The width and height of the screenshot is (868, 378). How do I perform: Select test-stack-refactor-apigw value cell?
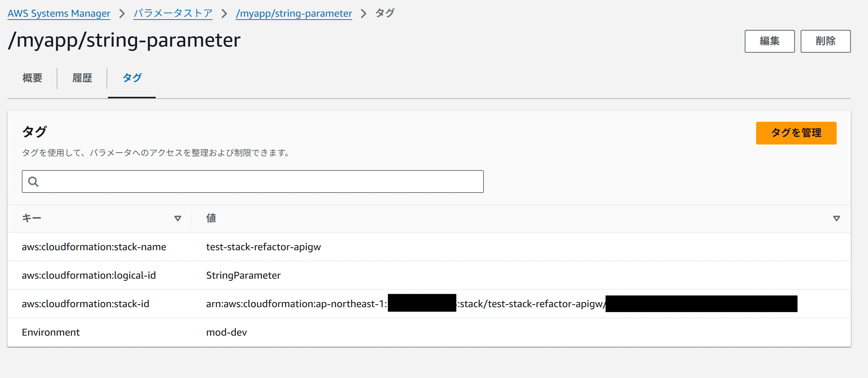(263, 247)
